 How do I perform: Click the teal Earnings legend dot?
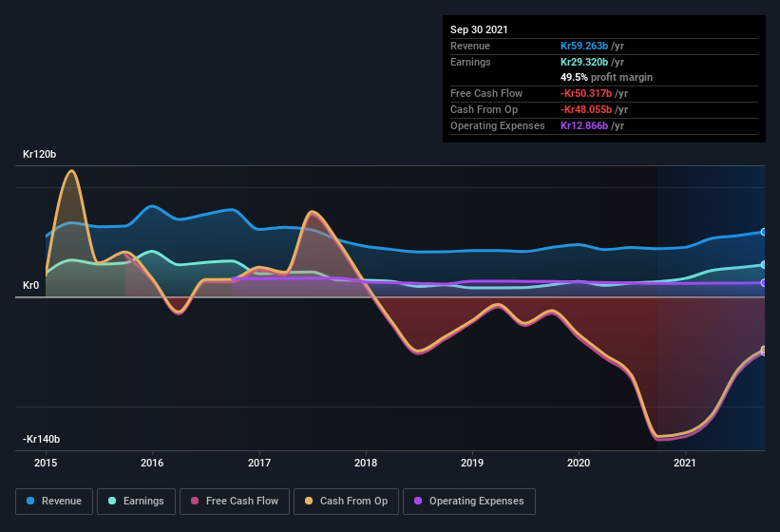pyautogui.click(x=113, y=501)
